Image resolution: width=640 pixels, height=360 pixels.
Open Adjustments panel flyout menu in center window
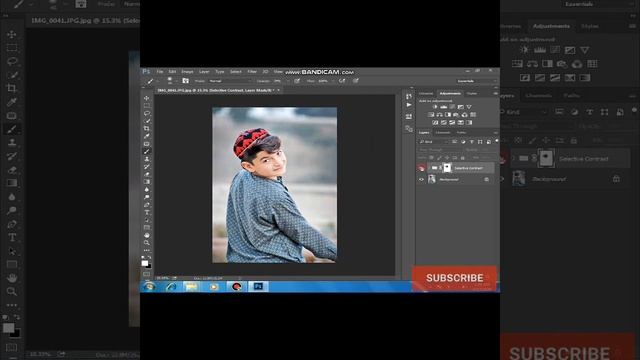pos(496,93)
